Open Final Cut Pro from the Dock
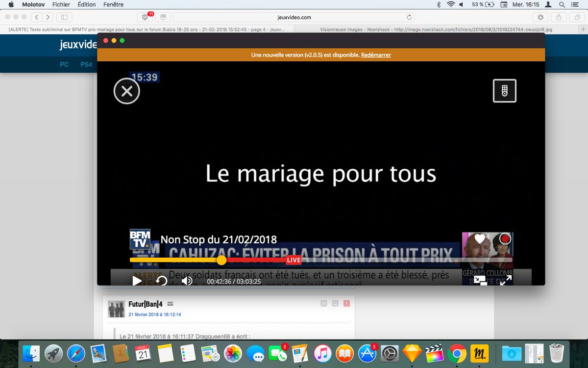The image size is (588, 368). [x=434, y=353]
